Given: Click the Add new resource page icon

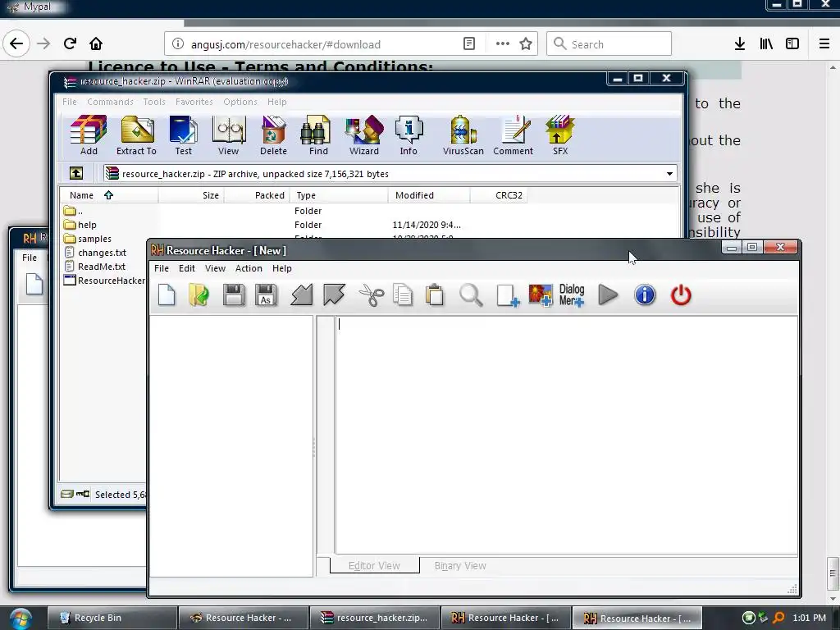Looking at the screenshot, I should click(507, 295).
